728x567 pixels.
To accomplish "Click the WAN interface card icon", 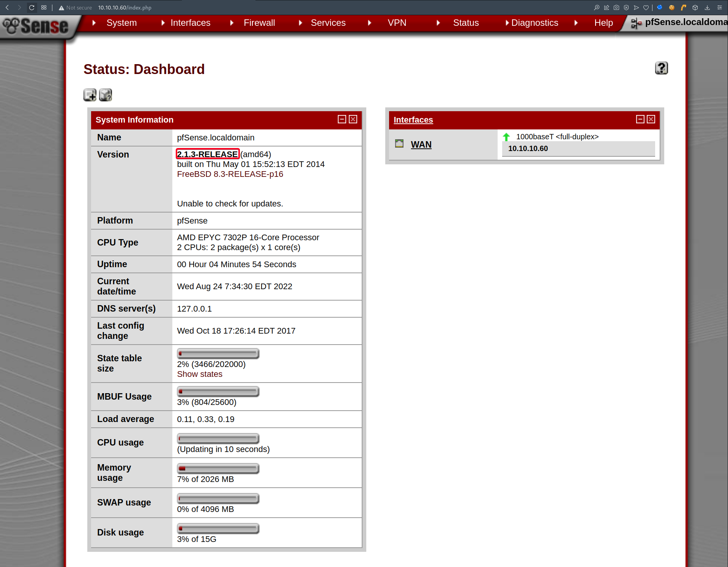I will coord(399,143).
